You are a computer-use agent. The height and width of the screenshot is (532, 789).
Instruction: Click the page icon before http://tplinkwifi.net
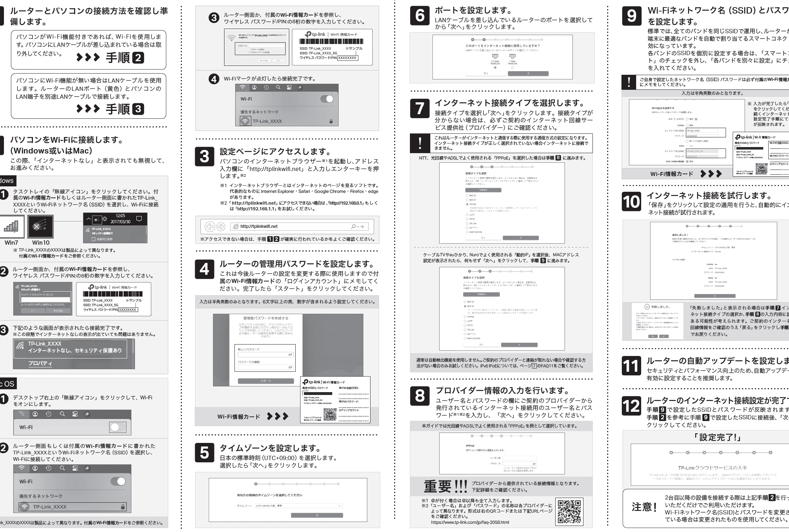pyautogui.click(x=236, y=226)
